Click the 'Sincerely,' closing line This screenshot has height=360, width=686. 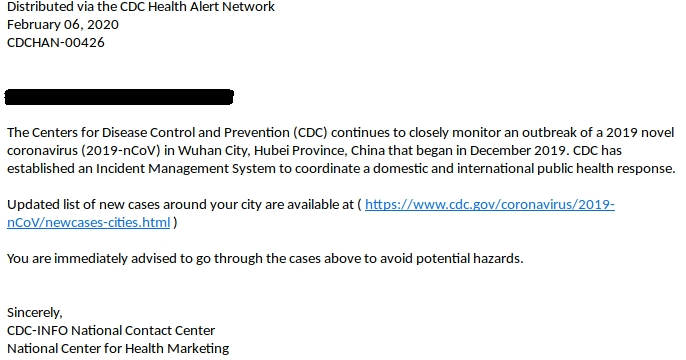click(x=35, y=312)
